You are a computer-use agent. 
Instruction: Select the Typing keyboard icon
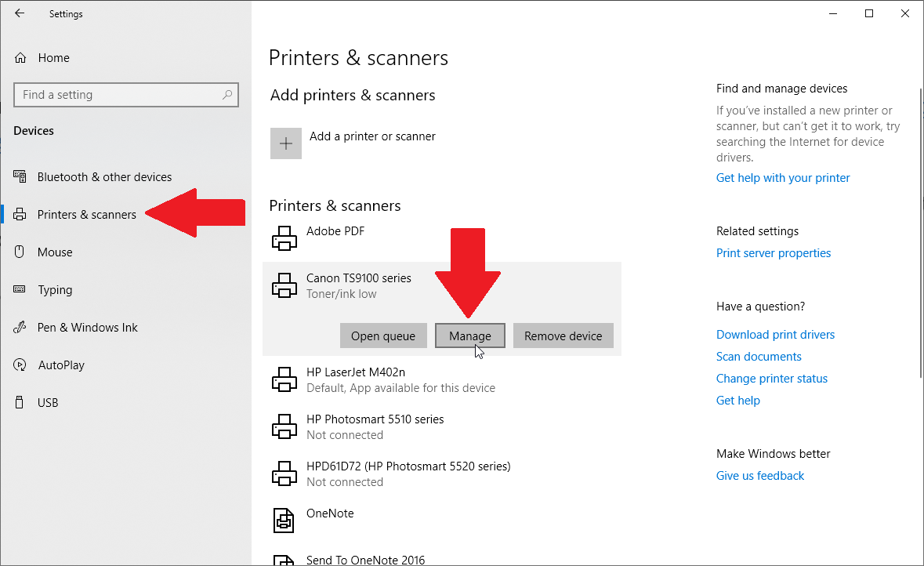tap(20, 289)
